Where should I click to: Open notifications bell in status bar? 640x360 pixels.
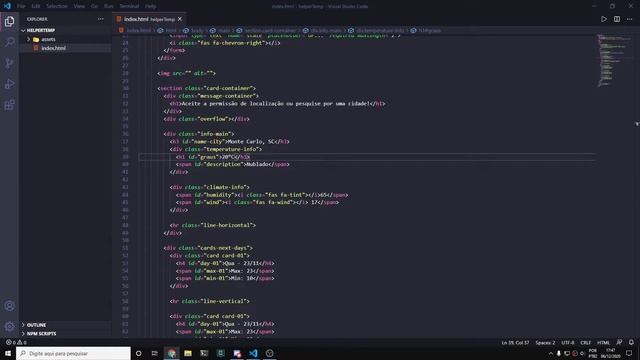[x=631, y=342]
